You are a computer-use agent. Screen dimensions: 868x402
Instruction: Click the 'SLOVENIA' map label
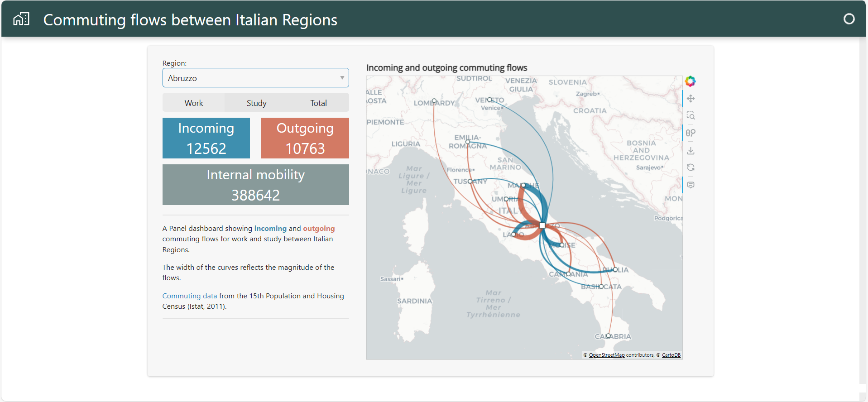567,82
